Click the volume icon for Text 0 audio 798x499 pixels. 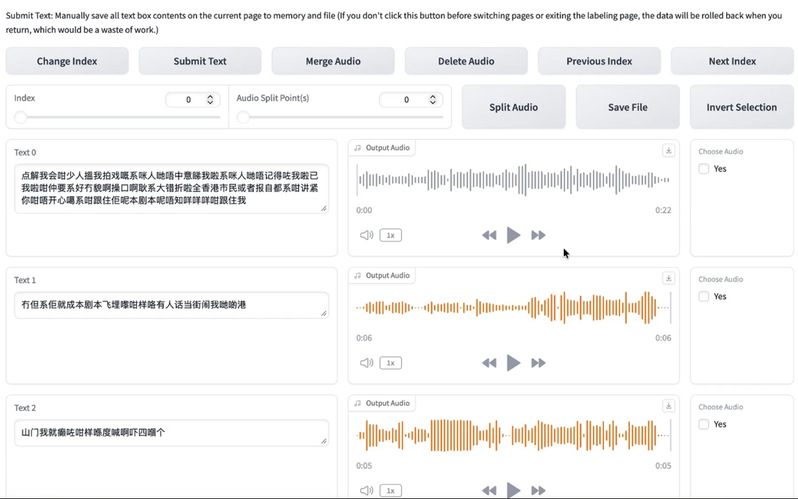tap(366, 235)
